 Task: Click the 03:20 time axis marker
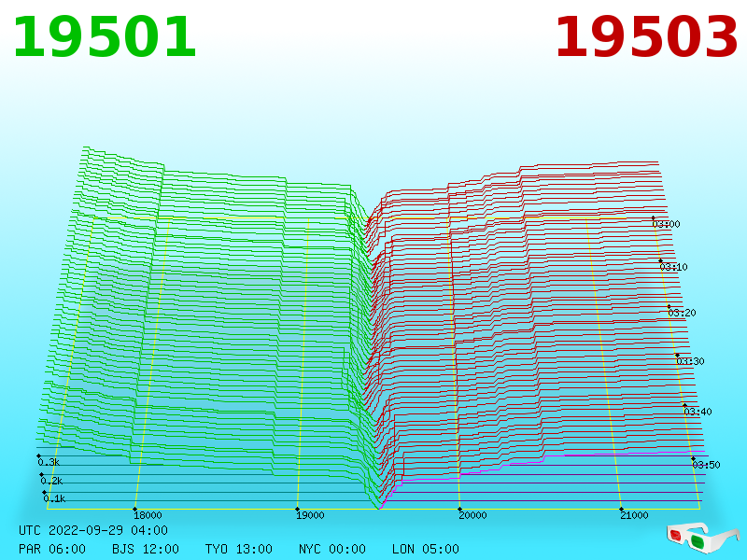(682, 313)
